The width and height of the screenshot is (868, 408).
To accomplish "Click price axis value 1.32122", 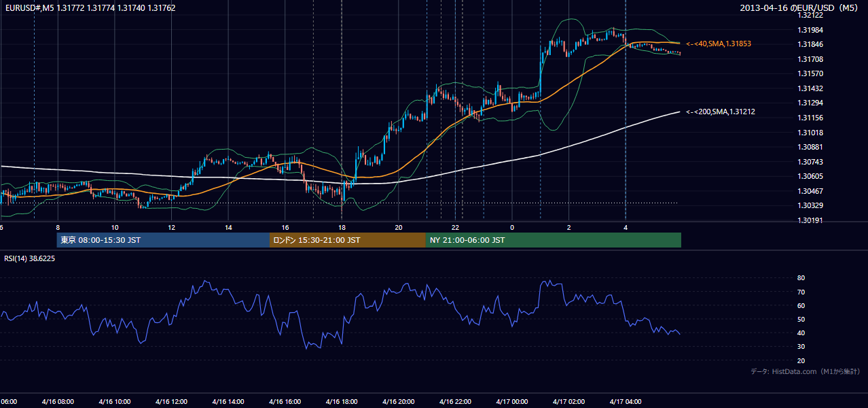I will tap(810, 15).
